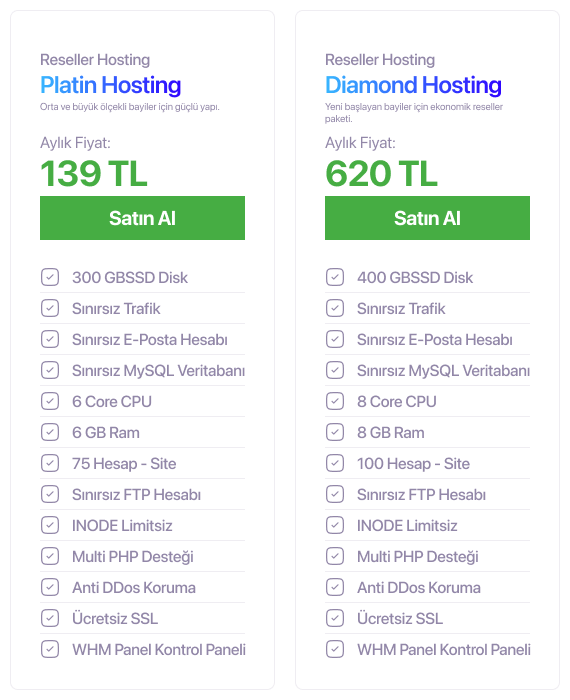
Task: Select the Platin INODE Limitsiz feature row
Action: tap(142, 525)
